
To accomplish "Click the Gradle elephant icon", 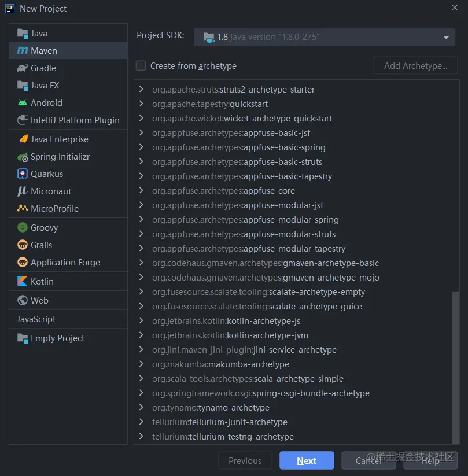I will (x=23, y=68).
